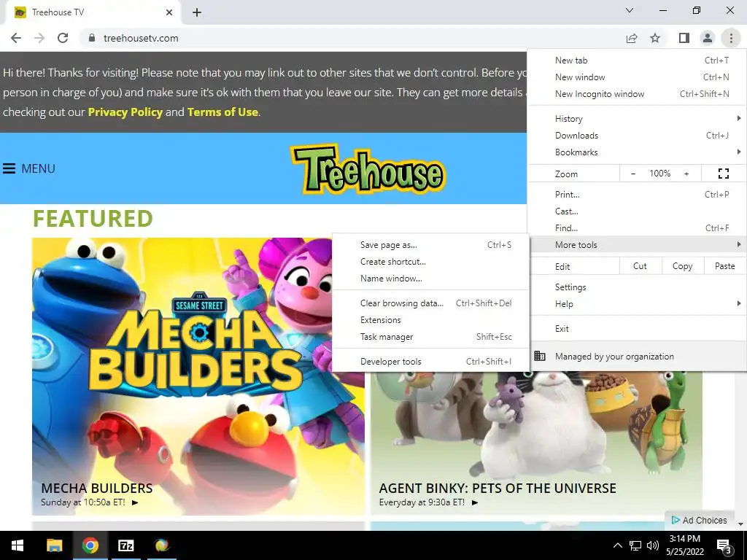This screenshot has height=560, width=747.
Task: Open the Agent Binky featured thumbnail
Action: 536,443
